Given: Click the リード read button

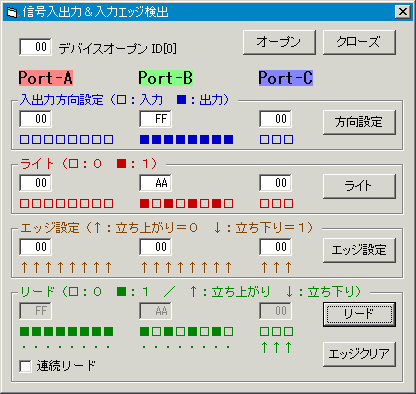Looking at the screenshot, I should 359,314.
